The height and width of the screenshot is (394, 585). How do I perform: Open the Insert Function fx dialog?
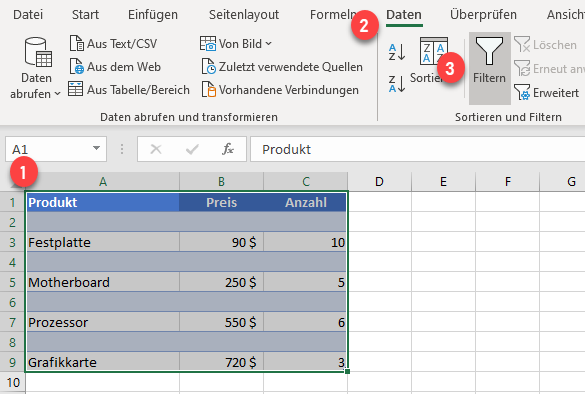click(x=228, y=149)
